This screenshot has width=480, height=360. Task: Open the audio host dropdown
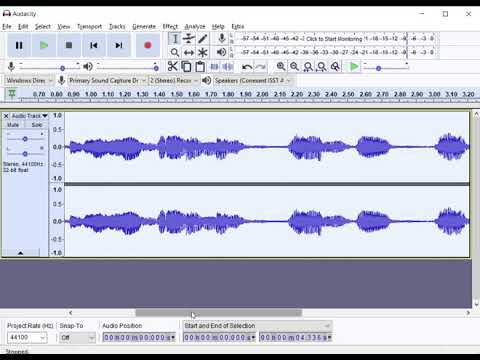click(x=29, y=80)
